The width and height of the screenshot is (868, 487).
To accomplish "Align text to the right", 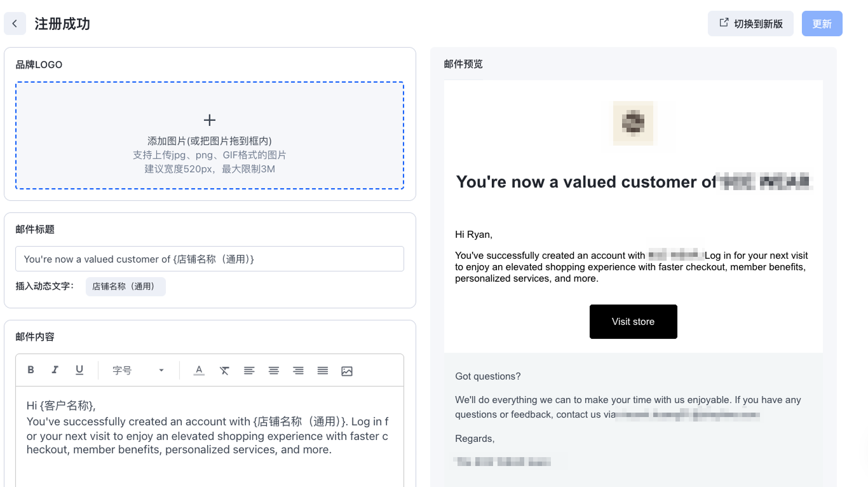I will click(x=298, y=371).
